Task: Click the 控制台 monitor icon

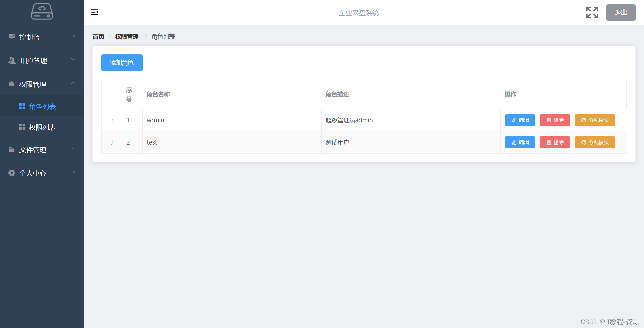Action: click(12, 37)
